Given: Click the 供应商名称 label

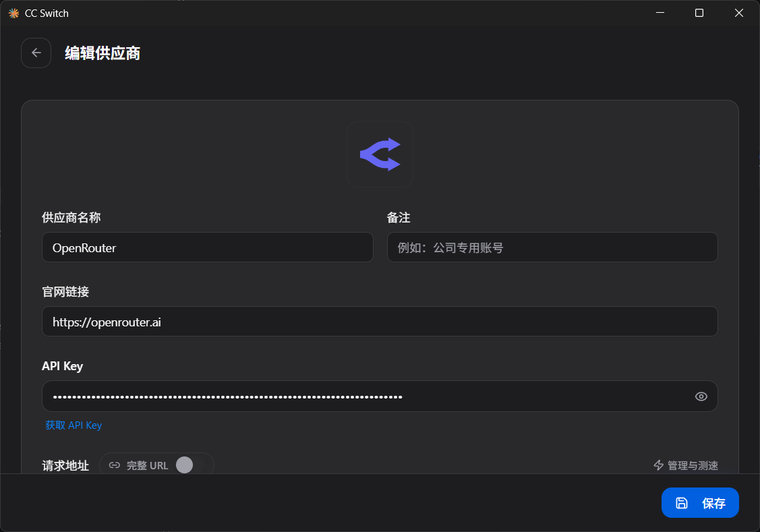Looking at the screenshot, I should coord(71,218).
